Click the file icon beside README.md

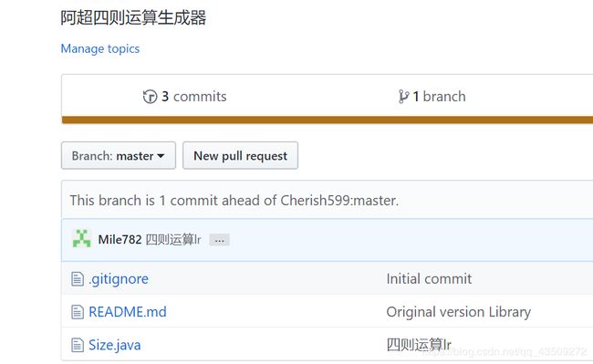click(x=78, y=312)
